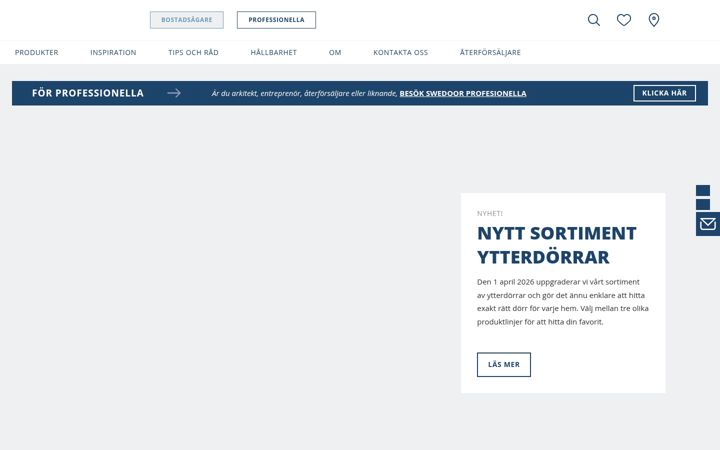
Task: Click the paragraph starting 'Den 1 april 2026'
Action: point(562,302)
